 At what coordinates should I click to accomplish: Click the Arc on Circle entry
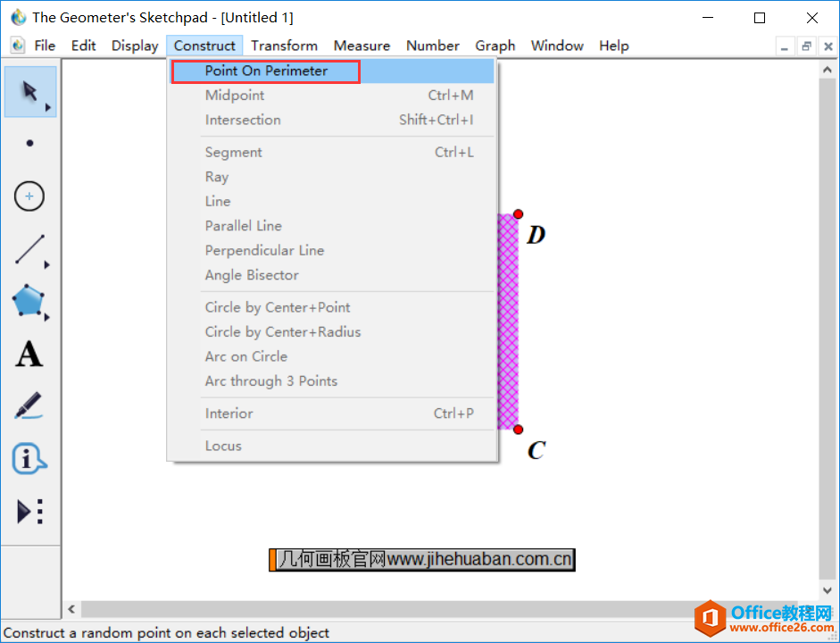[x=332, y=357]
